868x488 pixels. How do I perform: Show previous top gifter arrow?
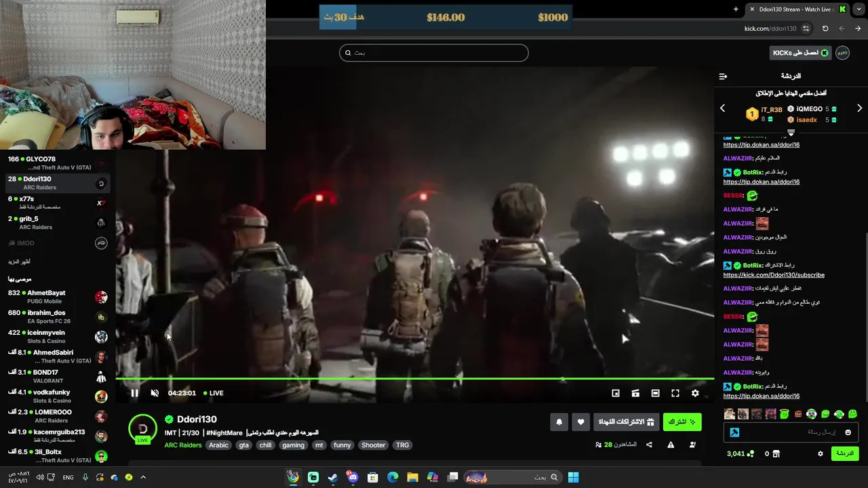(722, 108)
